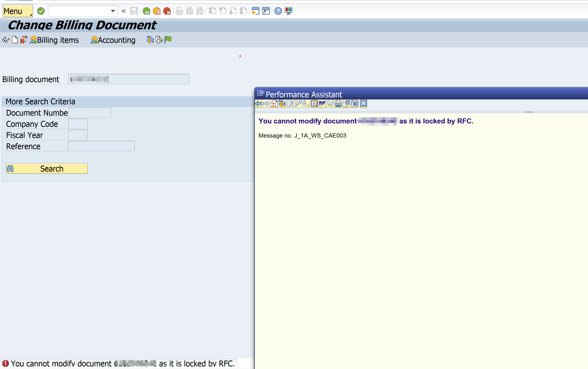Go to Next Page icon
Image resolution: width=588 pixels, height=369 pixels.
click(233, 11)
